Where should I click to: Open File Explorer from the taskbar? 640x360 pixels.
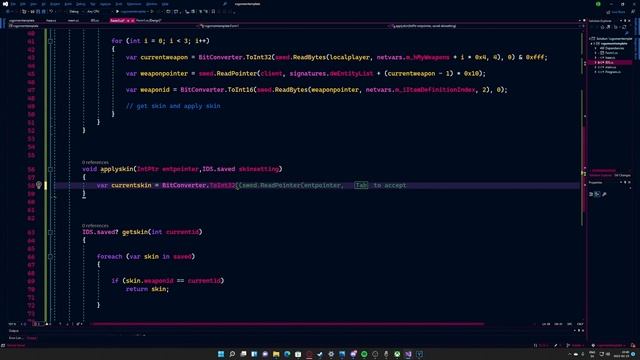pos(276,354)
